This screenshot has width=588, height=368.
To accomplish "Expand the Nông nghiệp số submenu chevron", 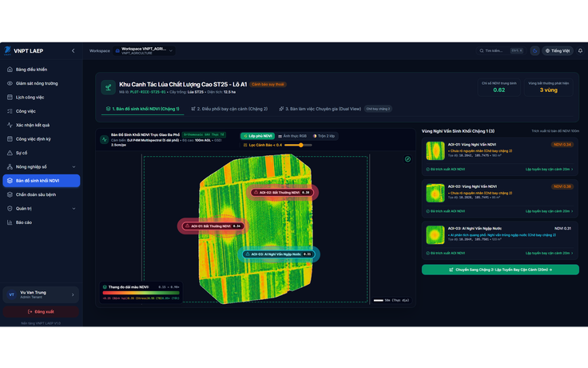I will 73,166.
